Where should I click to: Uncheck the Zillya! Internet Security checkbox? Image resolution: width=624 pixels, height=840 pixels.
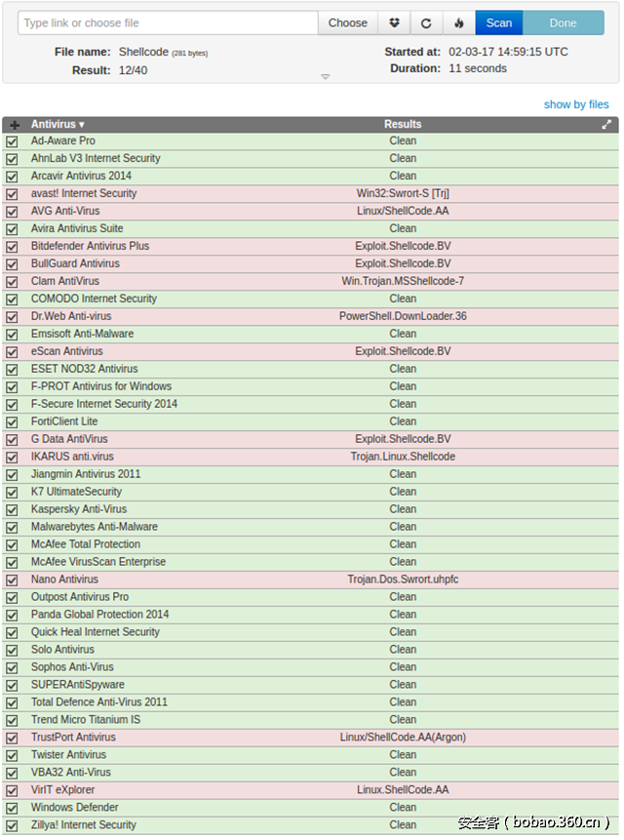(x=12, y=825)
